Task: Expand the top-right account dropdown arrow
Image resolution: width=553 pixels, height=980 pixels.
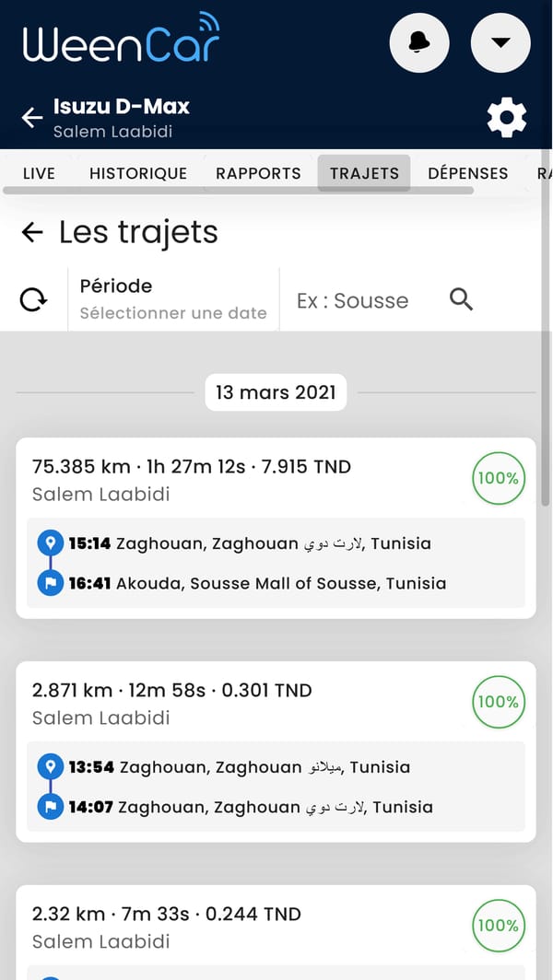Action: pyautogui.click(x=500, y=42)
